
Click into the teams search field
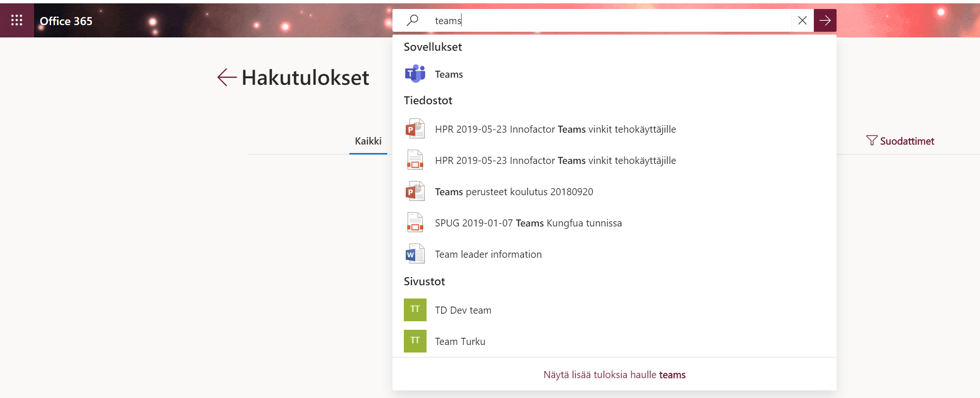pyautogui.click(x=611, y=20)
